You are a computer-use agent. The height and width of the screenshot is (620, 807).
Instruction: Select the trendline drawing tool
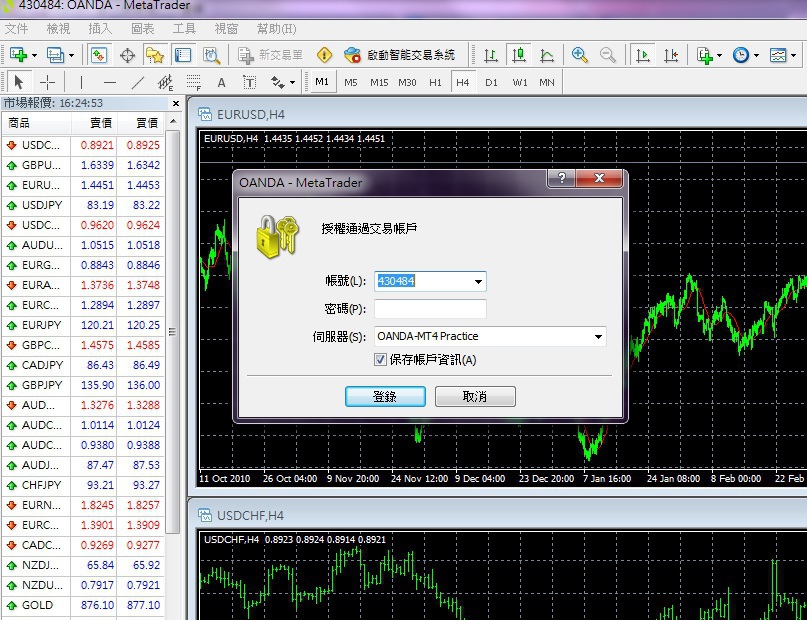point(137,82)
